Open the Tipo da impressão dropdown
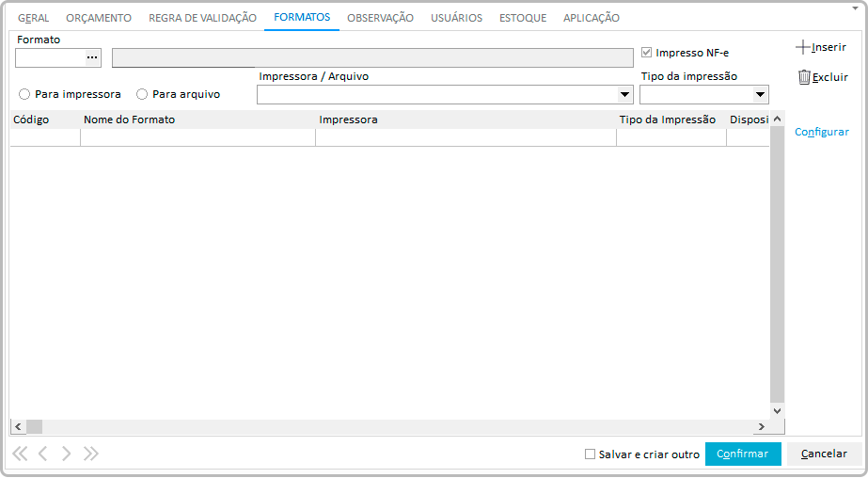 [761, 95]
